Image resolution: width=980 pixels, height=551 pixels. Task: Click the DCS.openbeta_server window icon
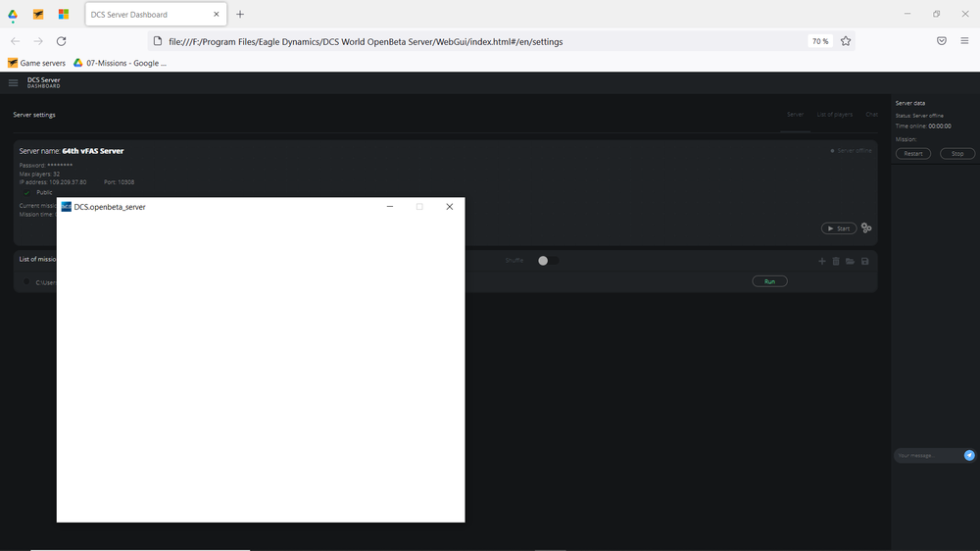click(67, 207)
